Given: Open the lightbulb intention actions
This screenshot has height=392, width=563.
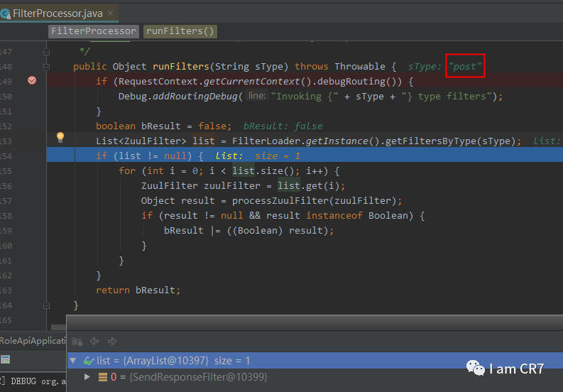Looking at the screenshot, I should click(60, 137).
